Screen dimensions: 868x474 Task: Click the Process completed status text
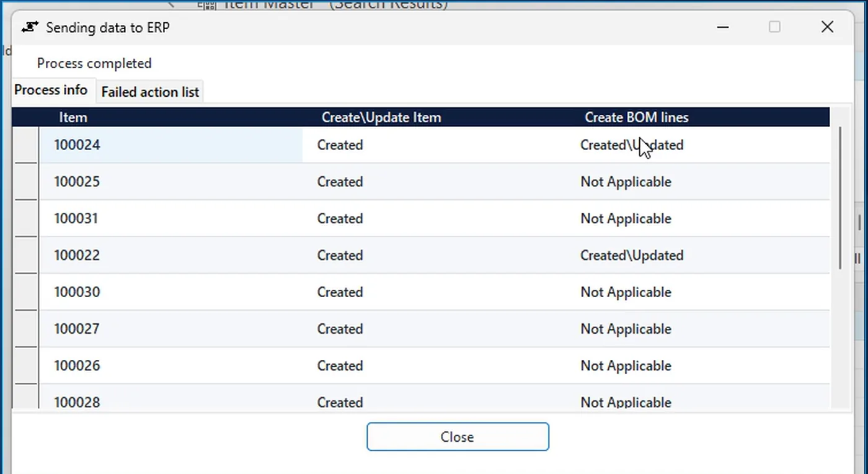(94, 63)
